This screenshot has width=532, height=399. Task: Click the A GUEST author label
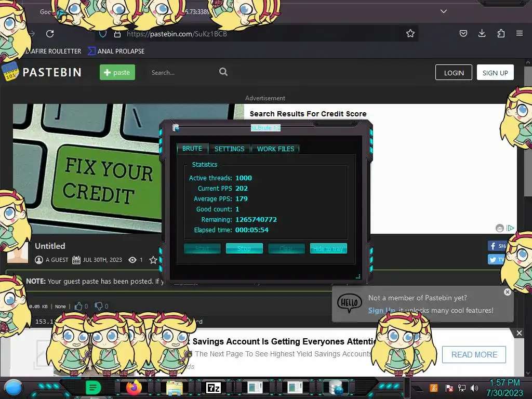tap(57, 260)
